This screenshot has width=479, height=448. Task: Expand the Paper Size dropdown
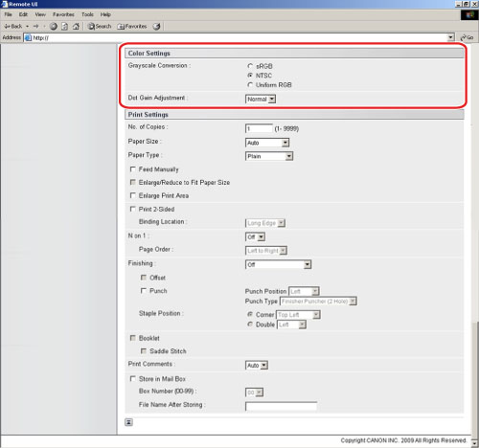267,143
